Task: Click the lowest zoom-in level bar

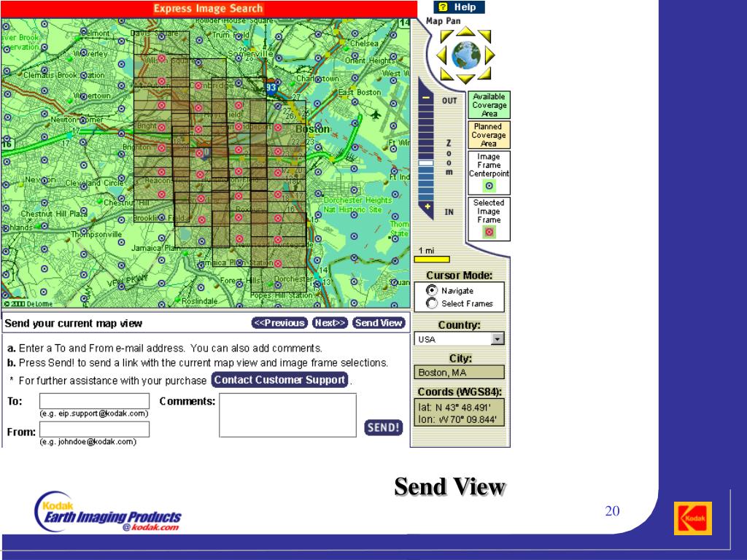Action: point(426,197)
